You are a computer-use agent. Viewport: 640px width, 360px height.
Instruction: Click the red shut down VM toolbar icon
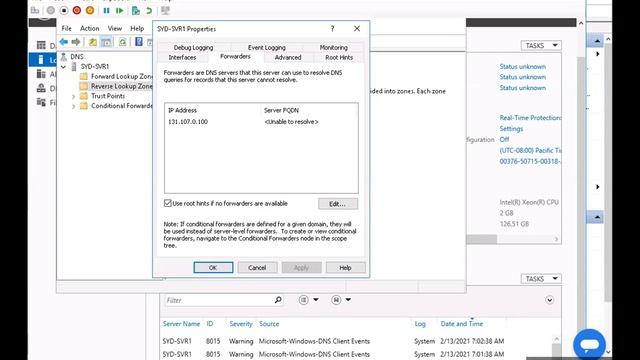pyautogui.click(x=77, y=11)
